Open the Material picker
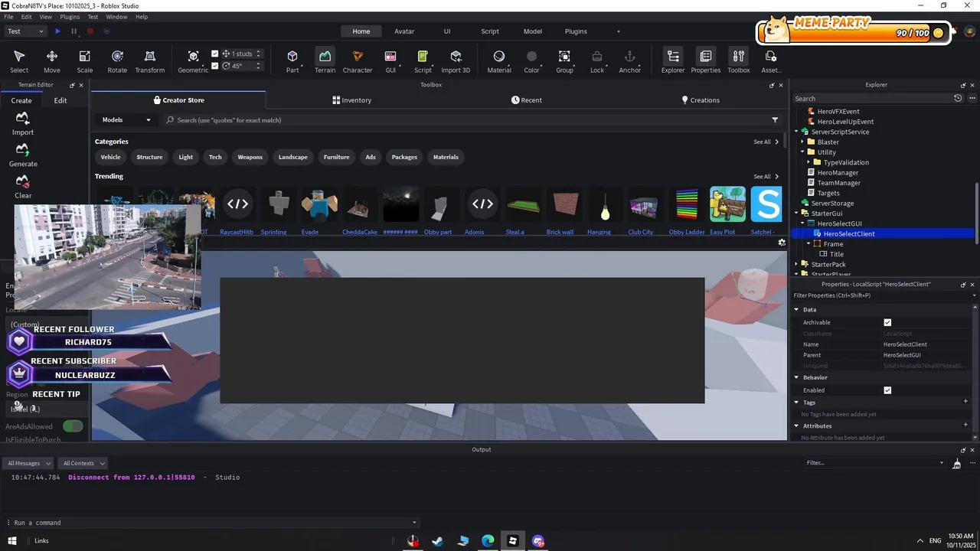Image resolution: width=980 pixels, height=551 pixels. 499,61
